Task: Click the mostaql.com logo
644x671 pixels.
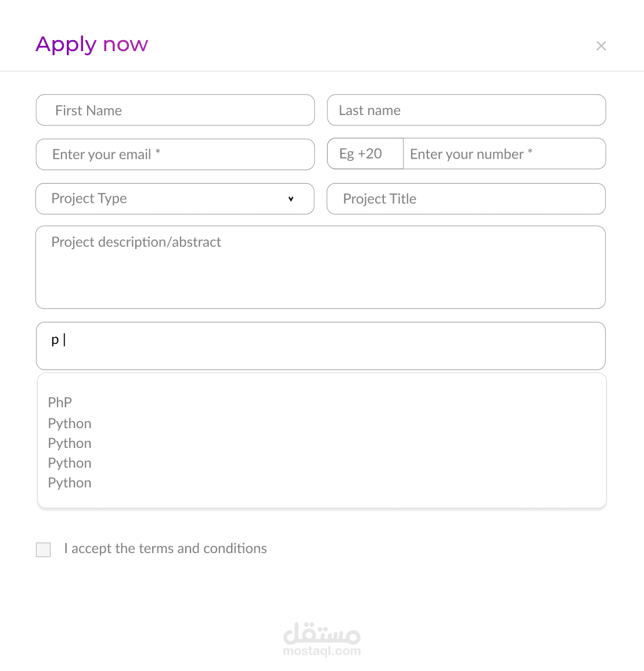Action: pos(322,639)
